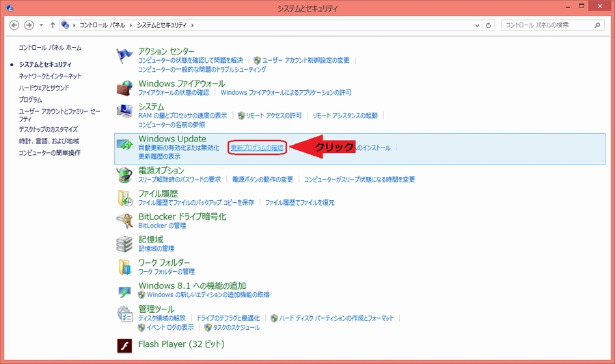Click the System computer icon

point(125,111)
